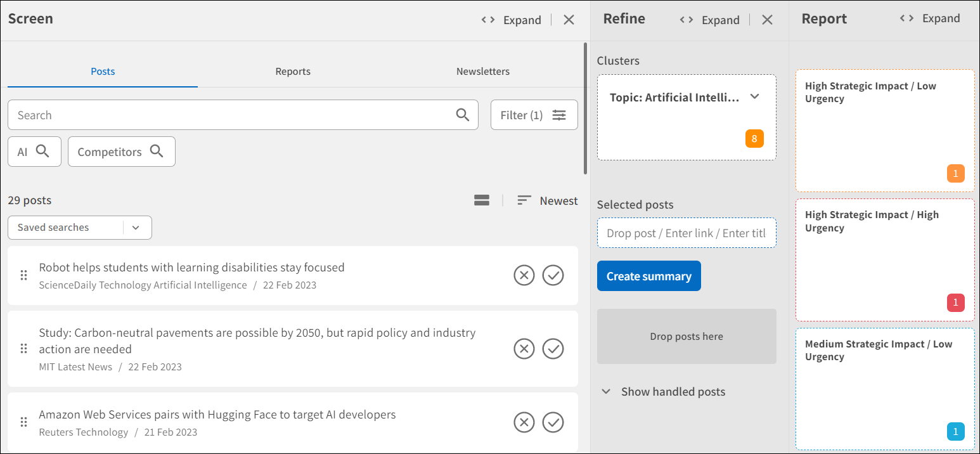Expand the Topic: Artificial Intelligence cluster

click(754, 97)
